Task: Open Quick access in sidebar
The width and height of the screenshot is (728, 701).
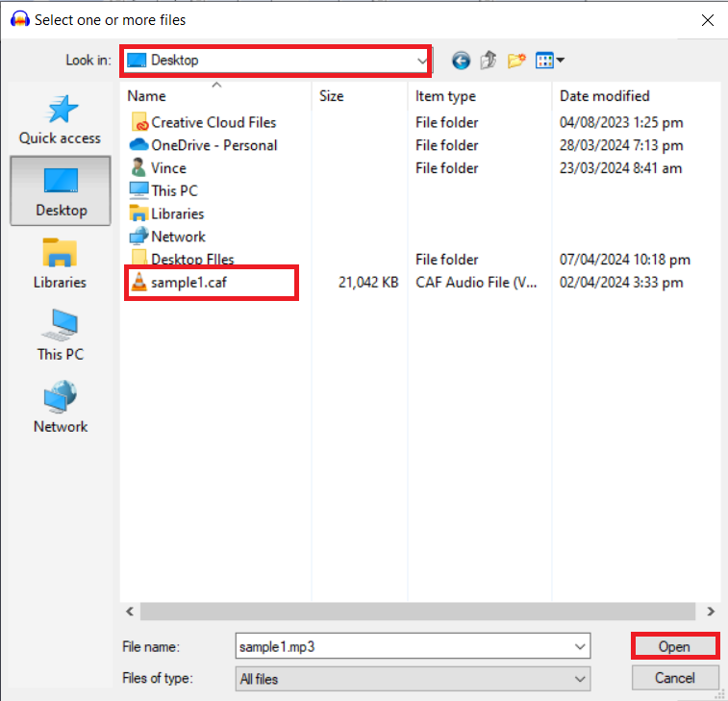Action: click(60, 119)
